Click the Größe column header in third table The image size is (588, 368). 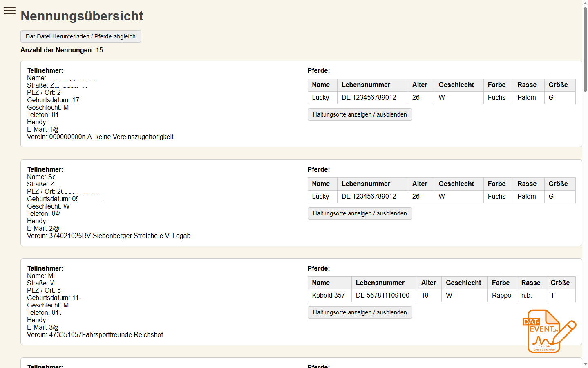(x=560, y=283)
